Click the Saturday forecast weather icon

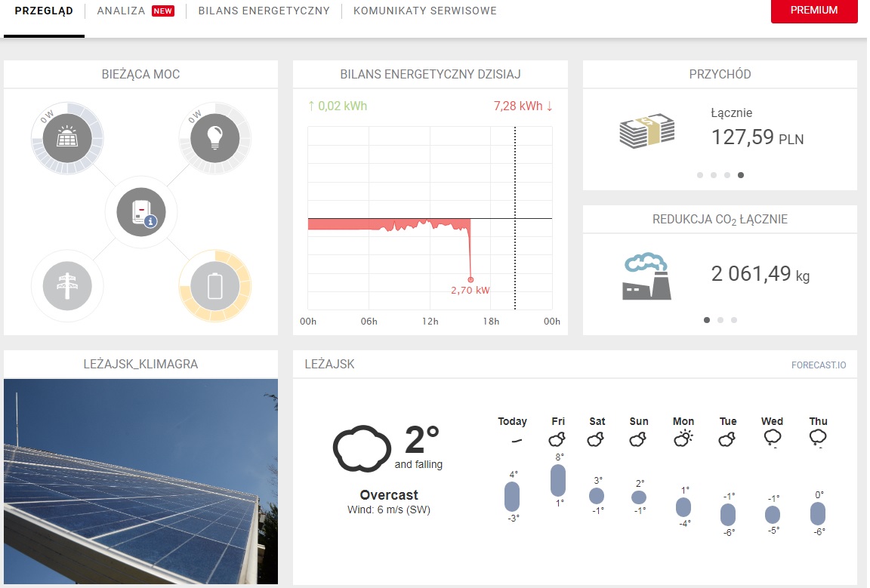596,439
